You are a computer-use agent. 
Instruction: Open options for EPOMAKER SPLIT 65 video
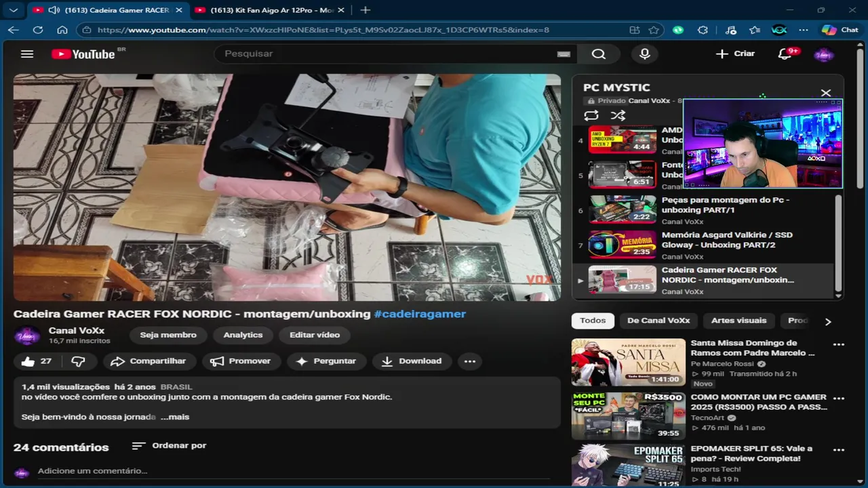tap(839, 449)
